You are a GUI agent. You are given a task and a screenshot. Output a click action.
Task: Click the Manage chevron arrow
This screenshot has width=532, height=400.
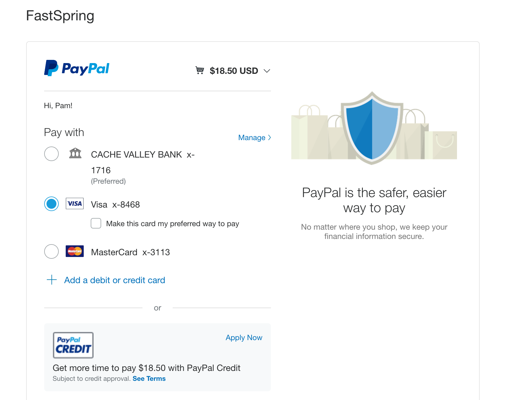coord(269,137)
